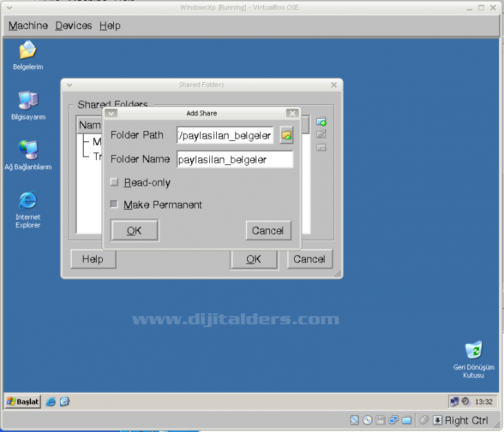Open the Shared Folders window menu arrow
The image size is (504, 432).
(x=70, y=85)
